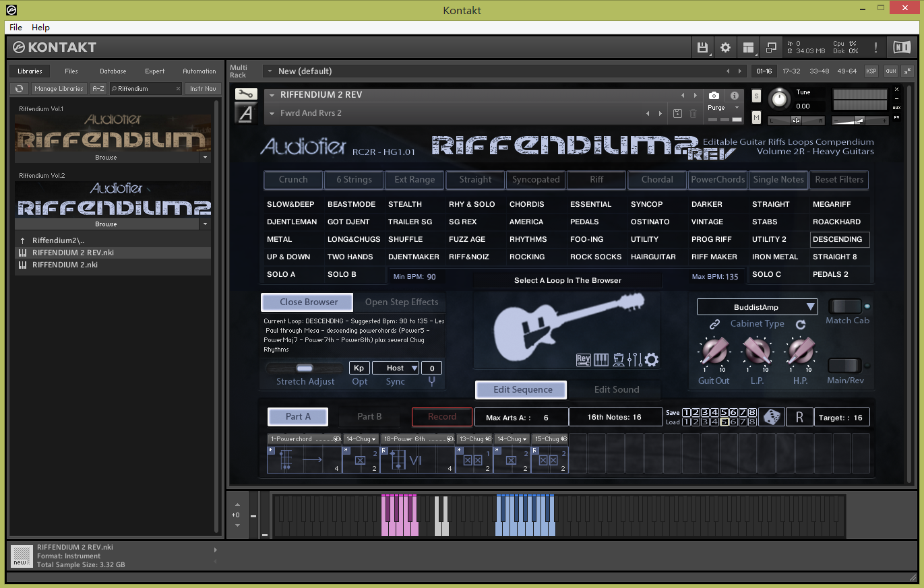Mute the instrument with M button
Viewport: 924px width, 588px height.
click(756, 118)
